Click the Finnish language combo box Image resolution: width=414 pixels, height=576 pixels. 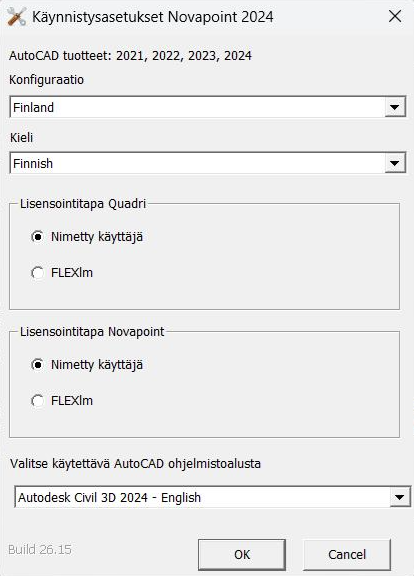(x=208, y=163)
